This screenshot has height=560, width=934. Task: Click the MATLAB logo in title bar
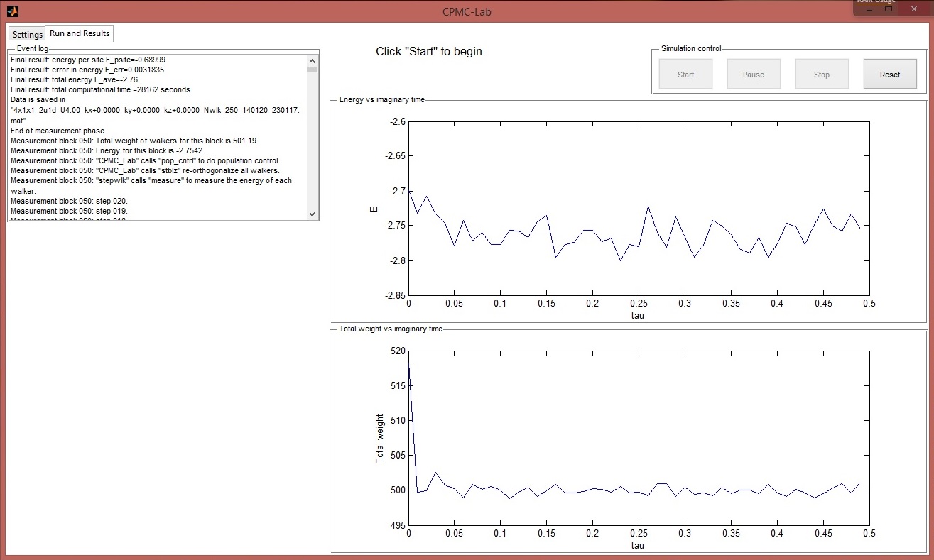[12, 12]
